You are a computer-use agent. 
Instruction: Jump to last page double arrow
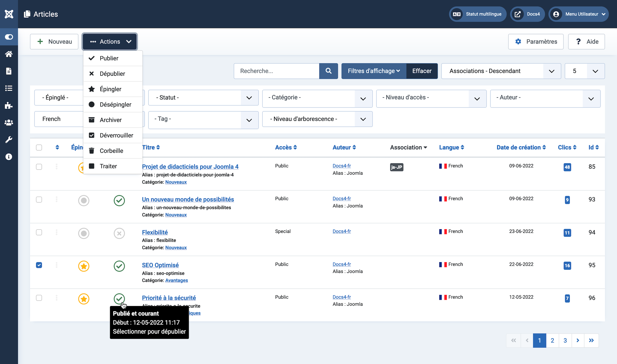[x=591, y=340]
